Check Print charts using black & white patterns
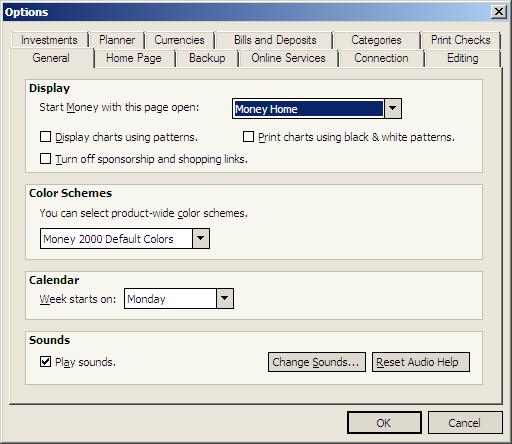The image size is (512, 444). [x=248, y=137]
